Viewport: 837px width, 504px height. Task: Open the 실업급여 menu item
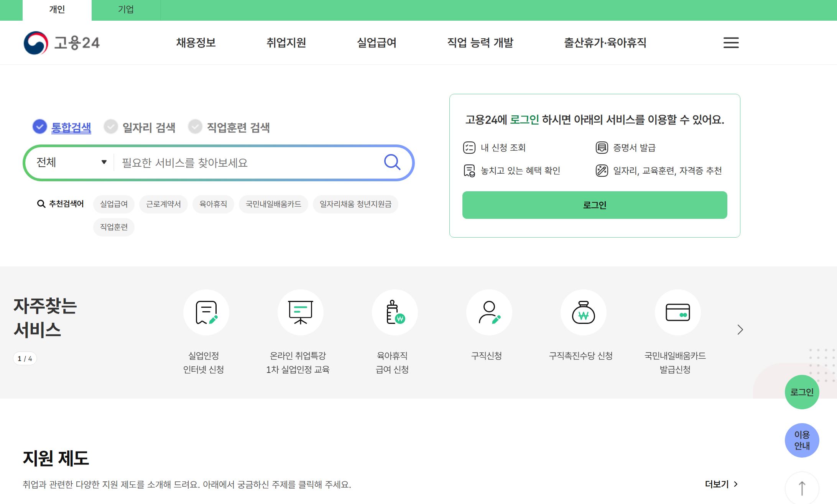[x=377, y=43]
